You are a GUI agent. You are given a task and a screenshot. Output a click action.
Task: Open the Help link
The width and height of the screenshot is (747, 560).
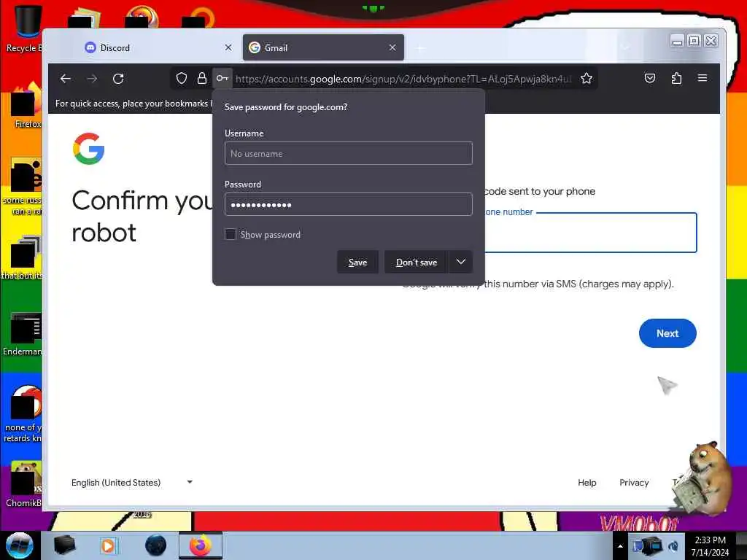coord(587,483)
